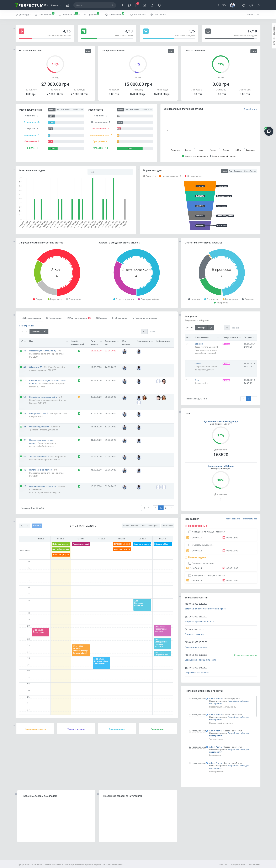Click the red dollar invoices card icon
Viewport: 276px width, 868px height.
point(22,31)
